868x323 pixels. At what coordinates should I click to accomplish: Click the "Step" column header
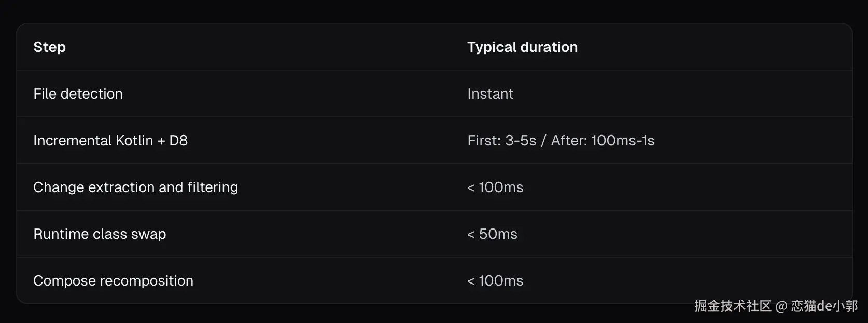point(49,47)
